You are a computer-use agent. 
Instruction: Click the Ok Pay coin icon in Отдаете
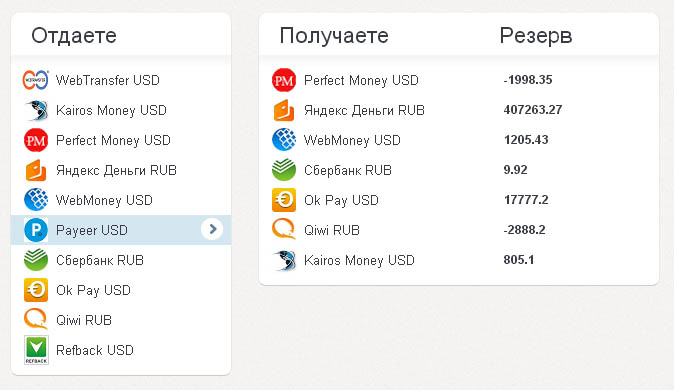click(x=36, y=290)
